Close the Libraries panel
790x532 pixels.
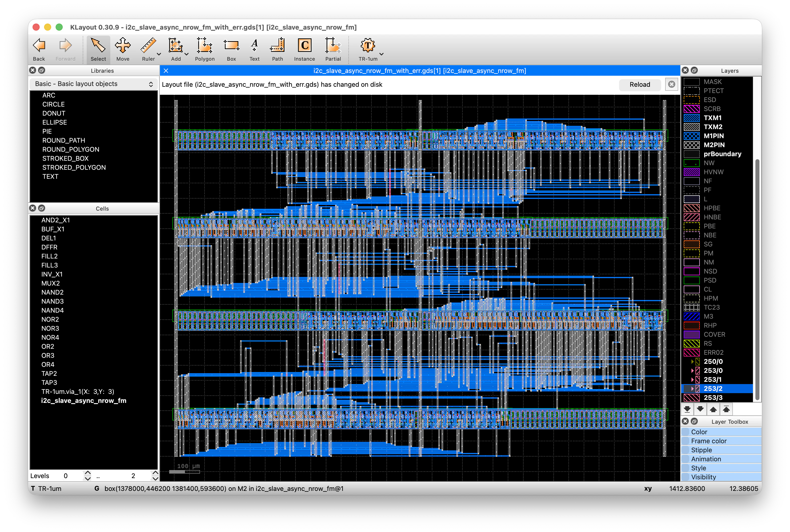33,70
